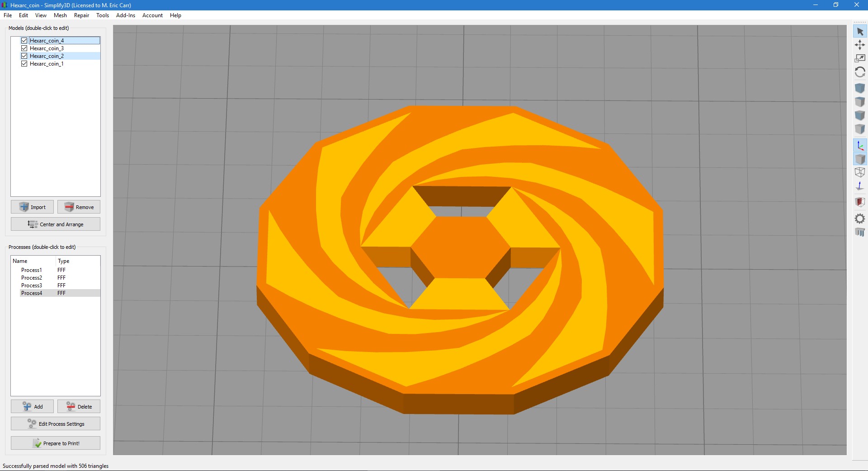868x471 pixels.
Task: Open machine control panel gear icon
Action: [860, 219]
